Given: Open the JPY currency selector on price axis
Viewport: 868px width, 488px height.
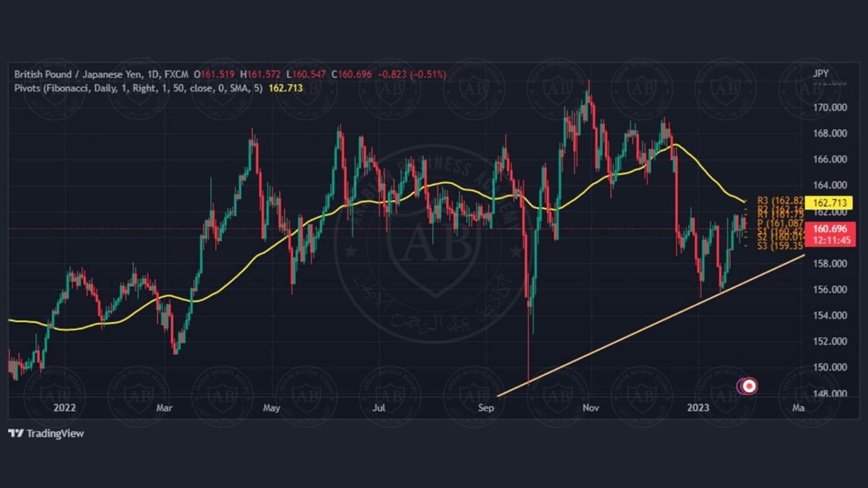Looking at the screenshot, I should [821, 73].
